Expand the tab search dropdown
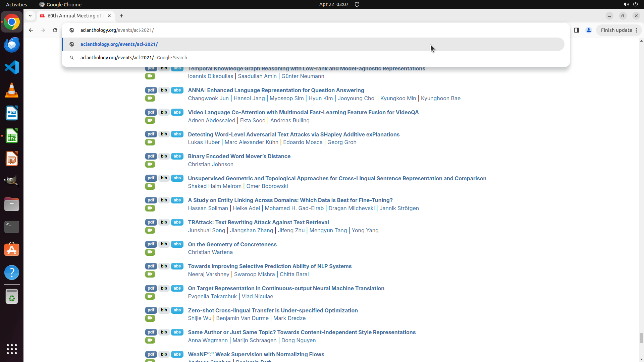The height and width of the screenshot is (362, 644). coord(30,16)
